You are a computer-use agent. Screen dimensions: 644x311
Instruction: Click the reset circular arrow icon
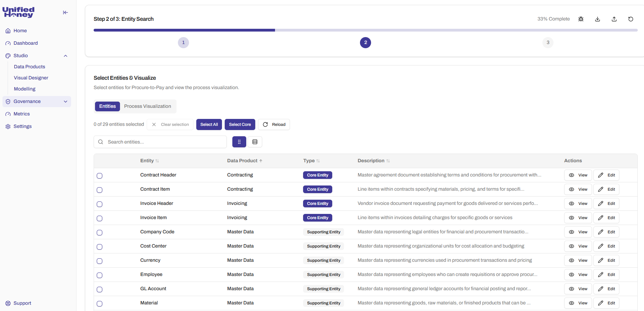[x=631, y=19]
